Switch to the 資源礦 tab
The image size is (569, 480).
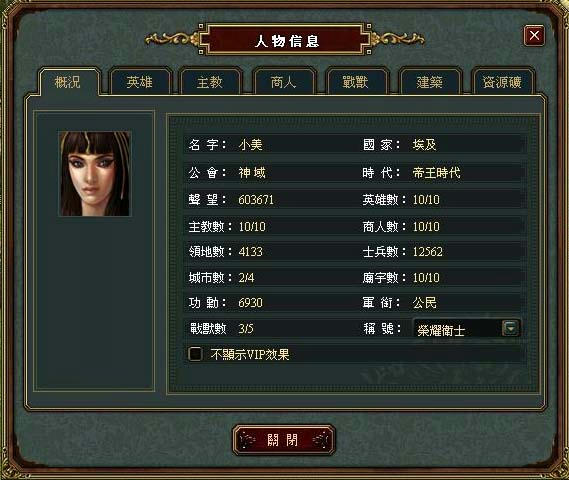(502, 82)
